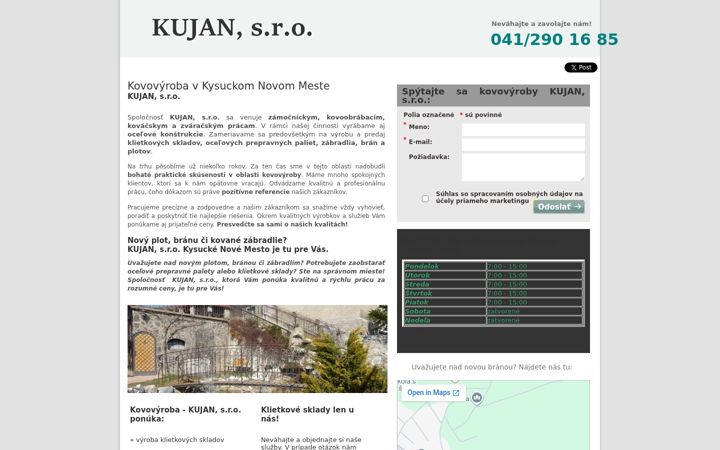Click the Pondelok row in opening hours
The height and width of the screenshot is (450, 720).
pos(493,266)
